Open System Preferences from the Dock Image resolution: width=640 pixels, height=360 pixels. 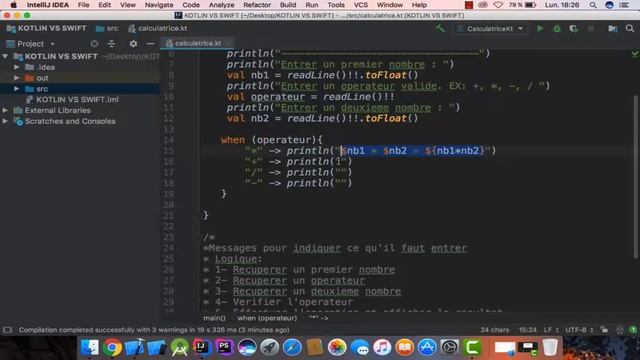[x=449, y=348]
